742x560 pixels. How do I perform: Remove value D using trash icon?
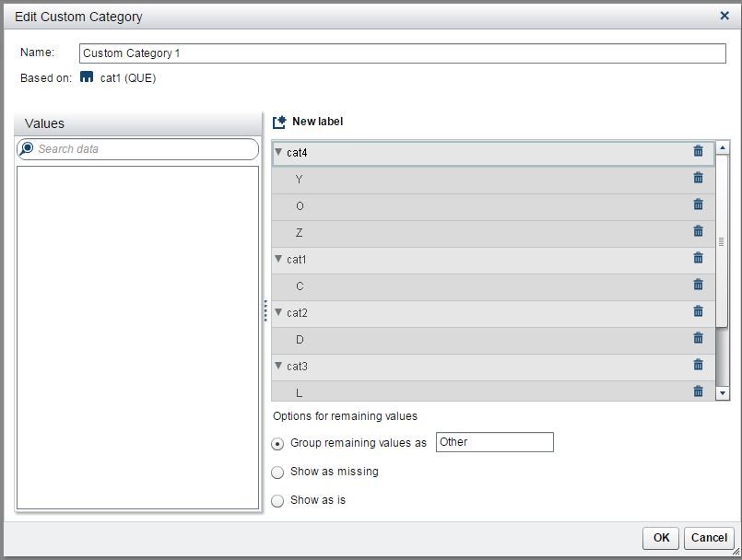(x=698, y=338)
